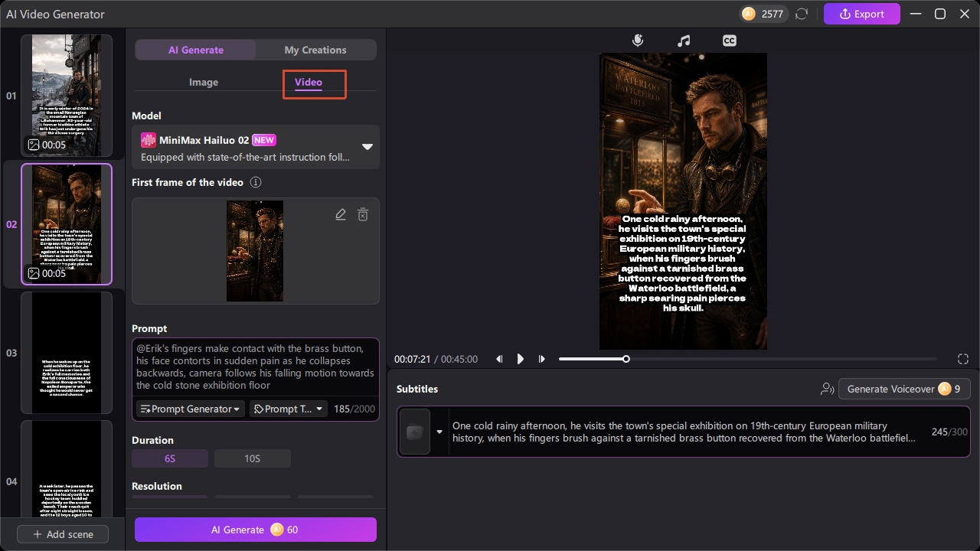Click the Export button
980x551 pixels.
(862, 14)
